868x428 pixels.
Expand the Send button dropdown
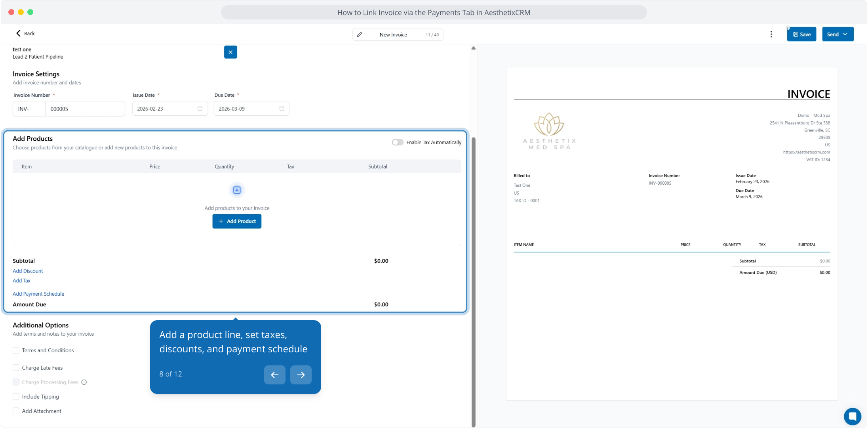point(845,34)
